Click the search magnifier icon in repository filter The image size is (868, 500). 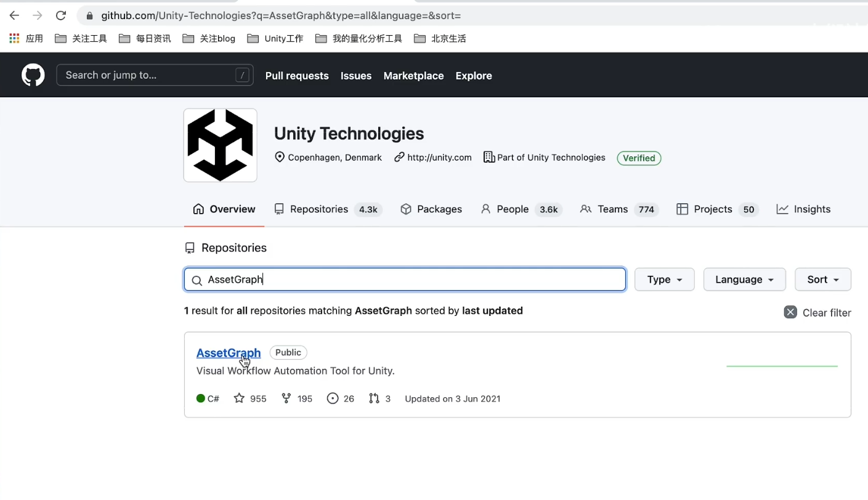point(197,280)
